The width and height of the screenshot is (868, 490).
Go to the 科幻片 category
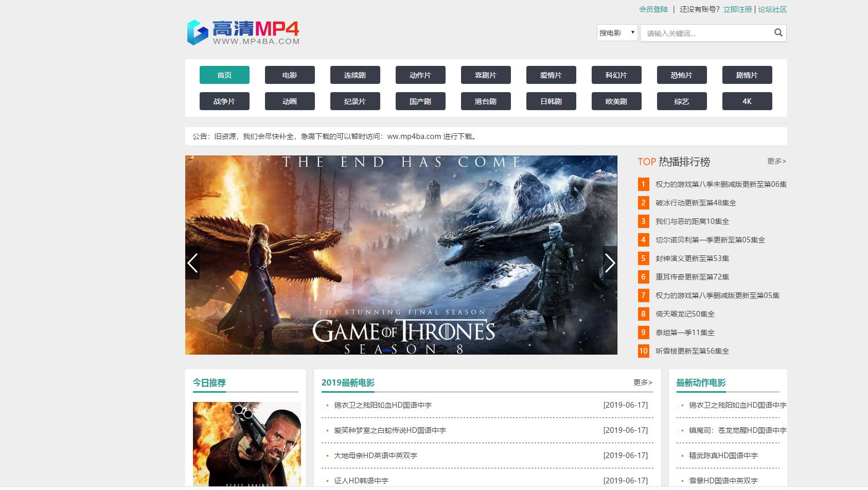coord(616,75)
